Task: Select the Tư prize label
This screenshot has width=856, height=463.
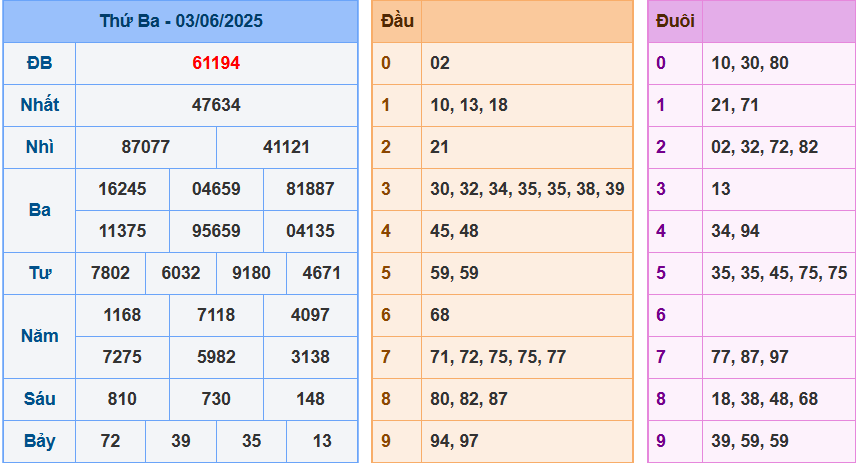Action: coord(39,273)
